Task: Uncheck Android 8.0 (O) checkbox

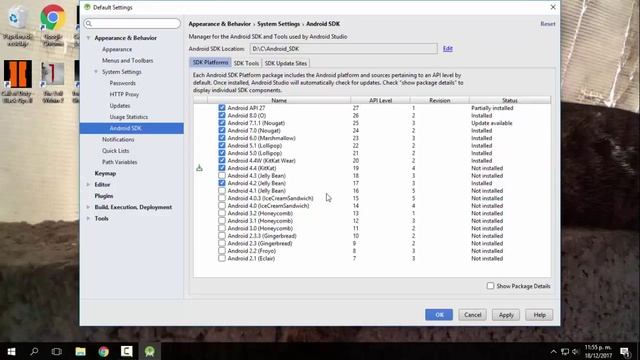Action: [x=222, y=116]
